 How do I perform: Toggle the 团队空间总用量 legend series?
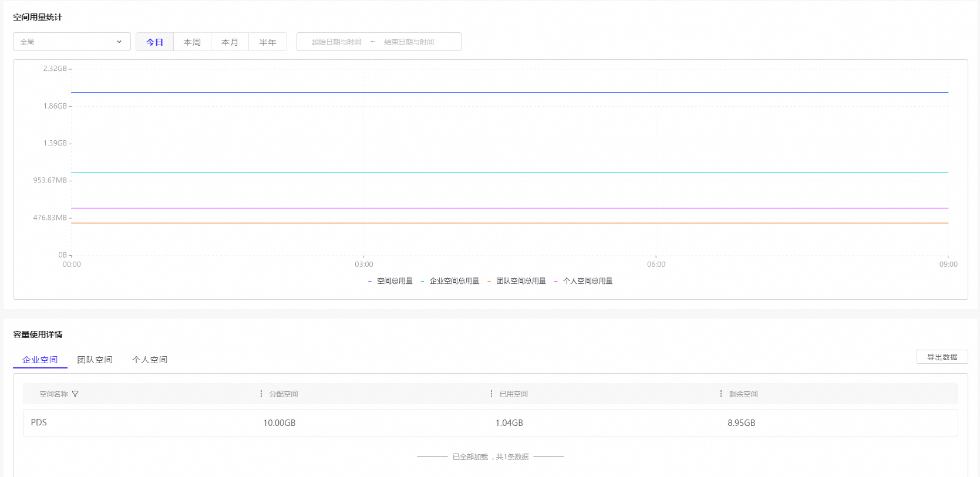(x=517, y=281)
